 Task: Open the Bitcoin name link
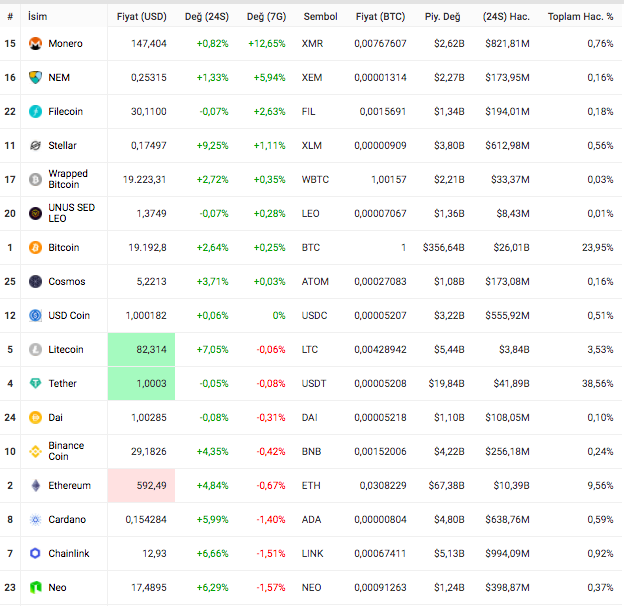[x=64, y=247]
